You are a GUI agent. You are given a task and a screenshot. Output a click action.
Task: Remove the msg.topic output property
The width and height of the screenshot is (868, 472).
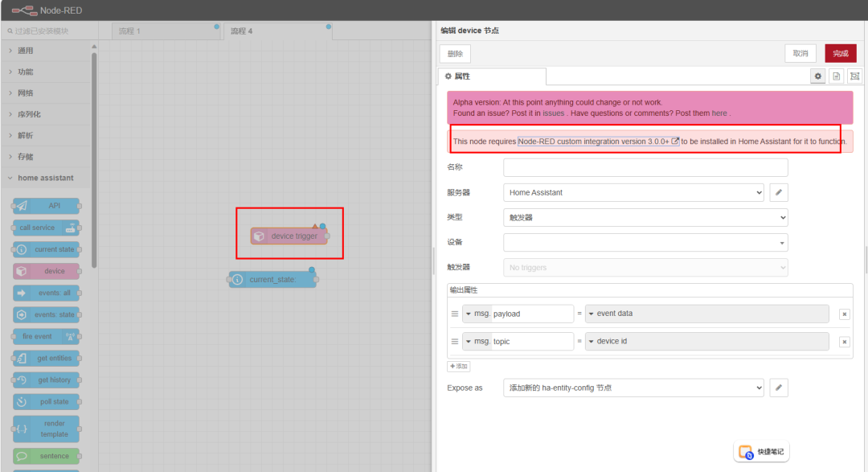click(844, 342)
